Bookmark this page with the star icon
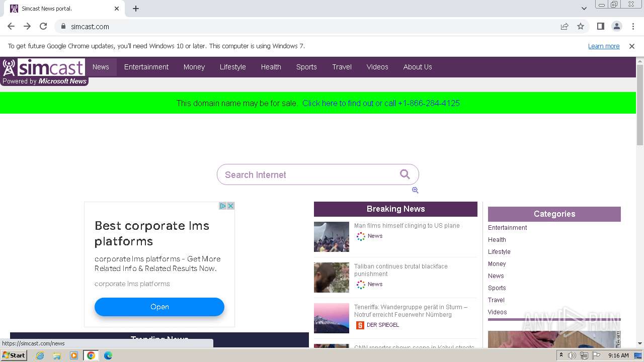 [x=581, y=26]
